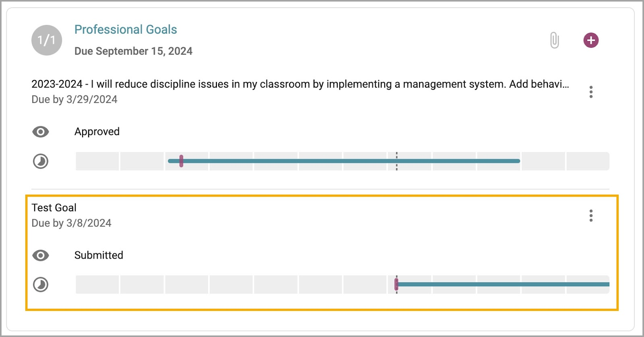Toggle the eye icon beside Approved
Viewport: 644px width, 337px height.
[x=41, y=132]
